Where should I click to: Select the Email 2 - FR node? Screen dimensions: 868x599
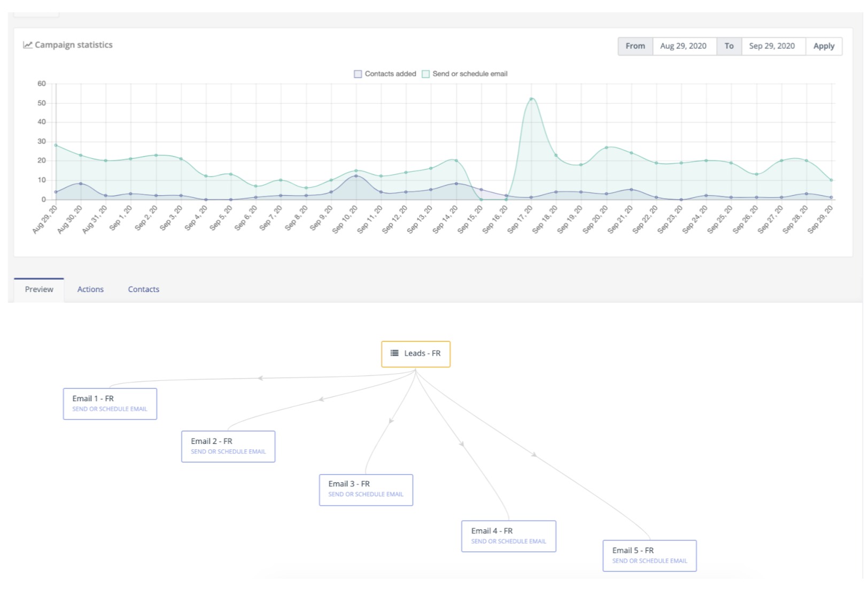[228, 447]
